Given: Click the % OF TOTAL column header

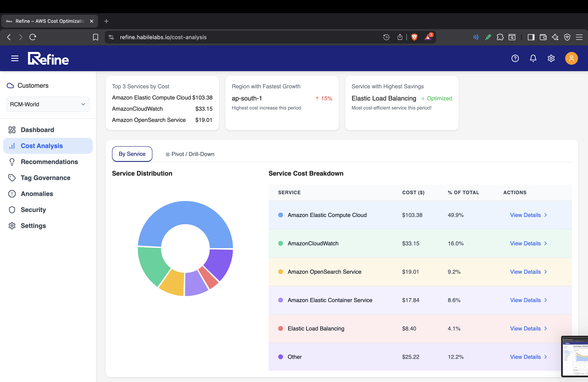Looking at the screenshot, I should (x=463, y=193).
